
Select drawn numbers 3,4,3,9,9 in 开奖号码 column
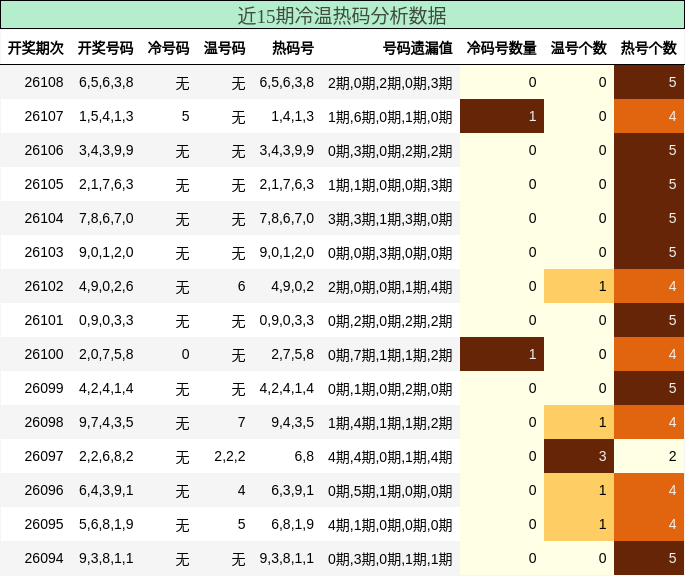(x=106, y=150)
